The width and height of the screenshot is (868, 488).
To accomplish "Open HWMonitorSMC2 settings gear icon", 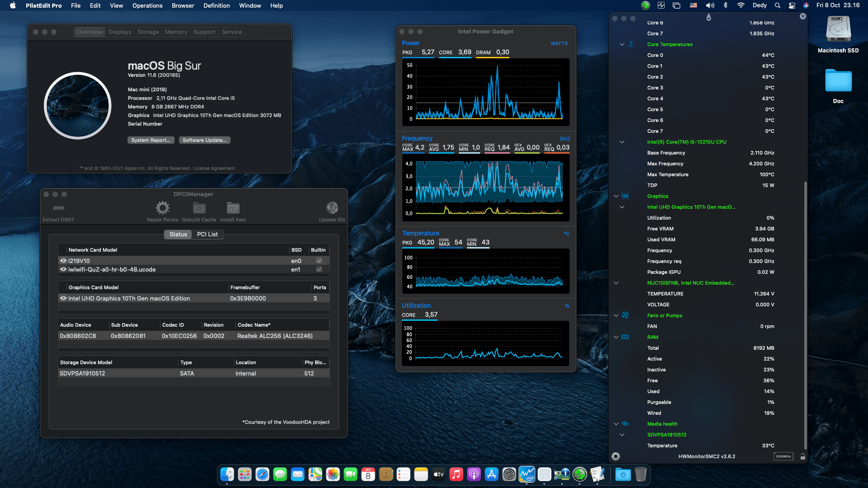I will click(616, 456).
